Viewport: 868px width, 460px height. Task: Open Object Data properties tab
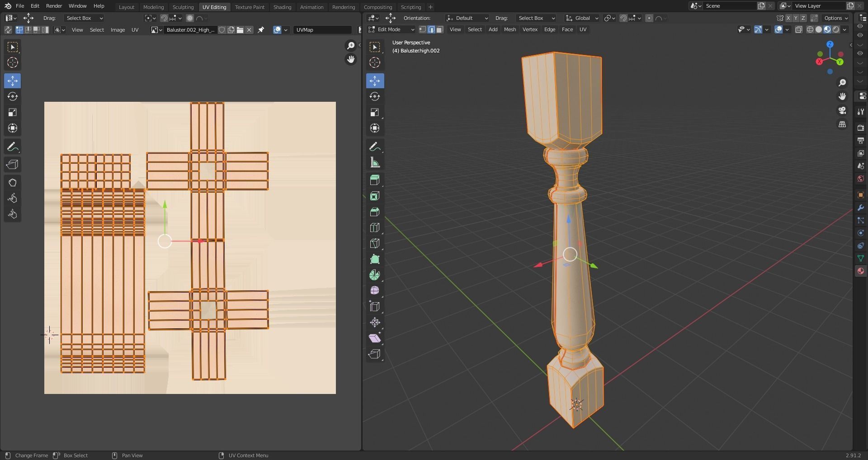(860, 258)
